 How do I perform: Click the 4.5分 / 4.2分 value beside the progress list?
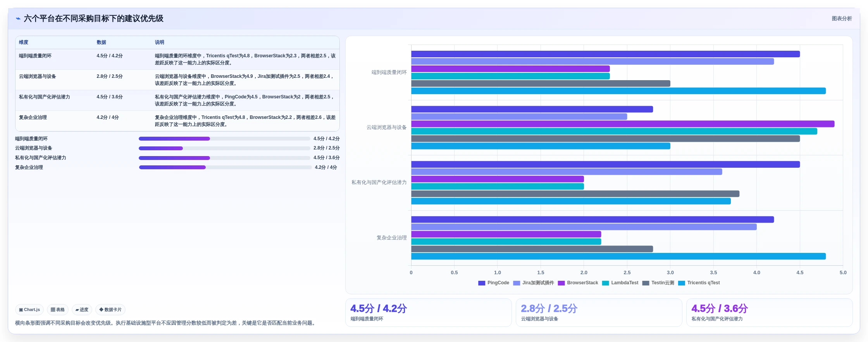327,139
